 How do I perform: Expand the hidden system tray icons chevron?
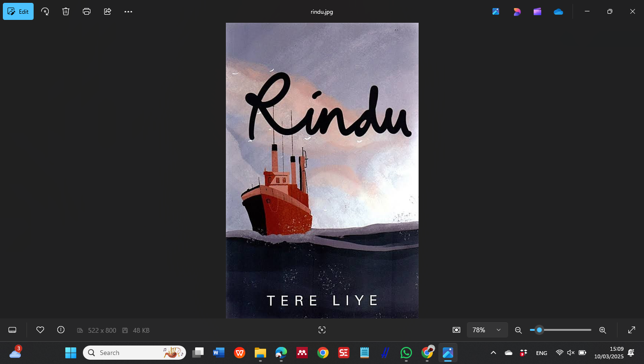click(493, 353)
